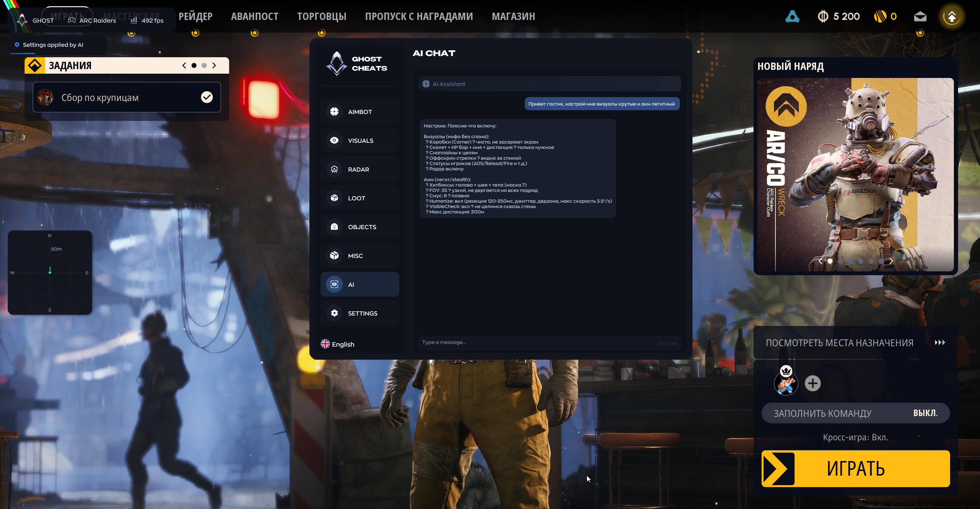Click the add squad member plus icon
Viewport: 980px width, 509px height.
(813, 383)
